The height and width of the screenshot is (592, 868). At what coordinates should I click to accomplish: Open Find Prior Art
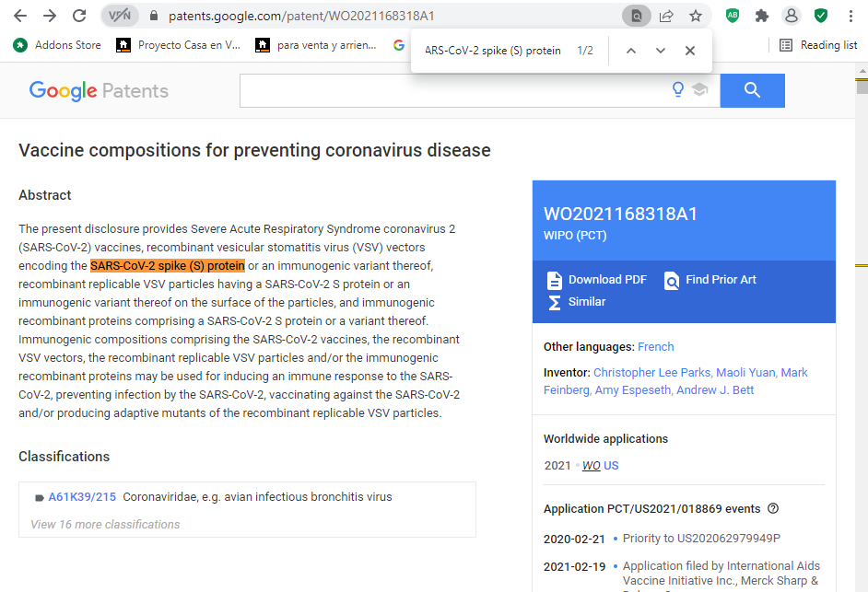click(710, 280)
